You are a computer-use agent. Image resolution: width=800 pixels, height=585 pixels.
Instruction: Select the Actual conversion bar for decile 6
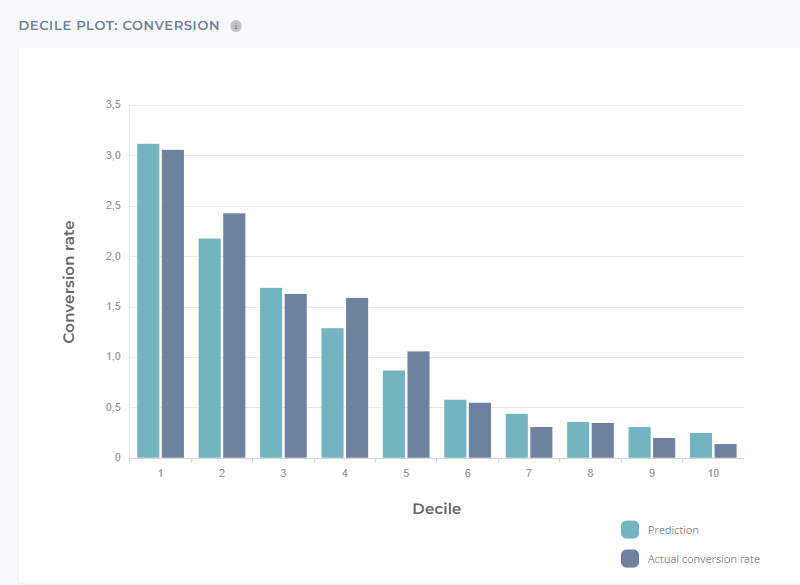tap(480, 430)
